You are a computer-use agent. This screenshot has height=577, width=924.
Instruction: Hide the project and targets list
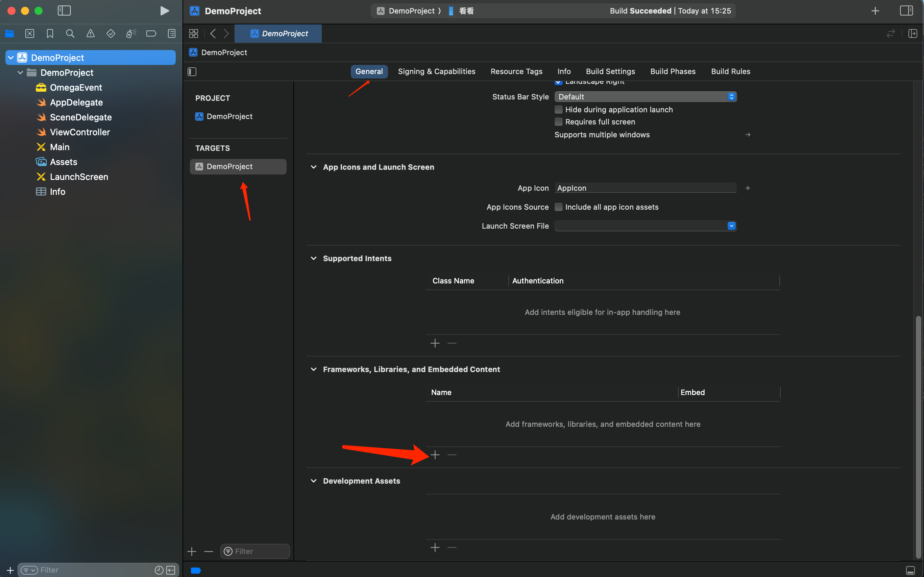(x=192, y=72)
